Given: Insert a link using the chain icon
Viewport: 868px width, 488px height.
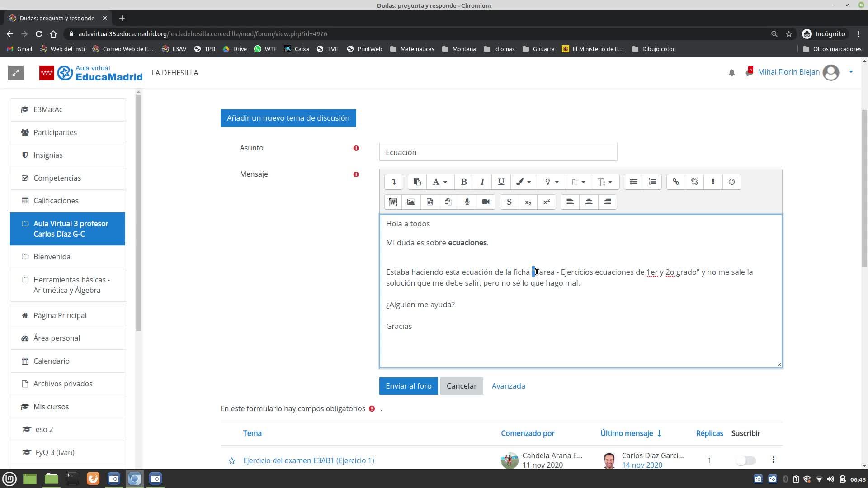Looking at the screenshot, I should point(675,182).
